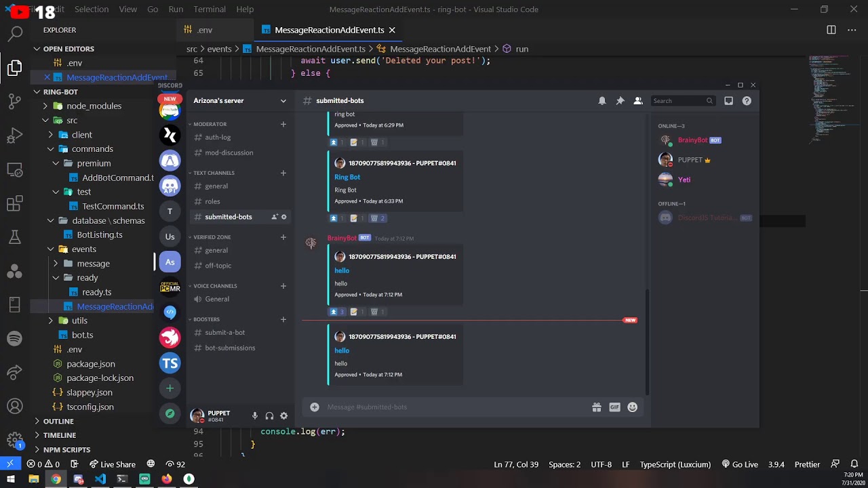Toggle upvote reaction with count 3
Screen dimensions: 868x488
pos(337,312)
